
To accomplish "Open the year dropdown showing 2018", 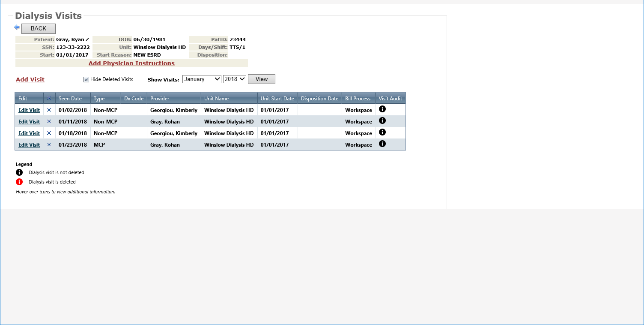I will [x=234, y=79].
